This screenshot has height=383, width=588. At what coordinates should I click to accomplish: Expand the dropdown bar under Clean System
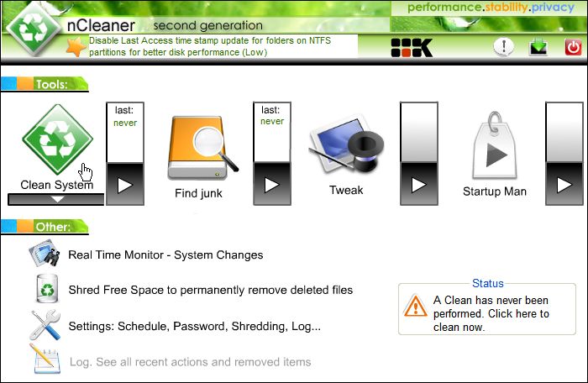tap(56, 200)
